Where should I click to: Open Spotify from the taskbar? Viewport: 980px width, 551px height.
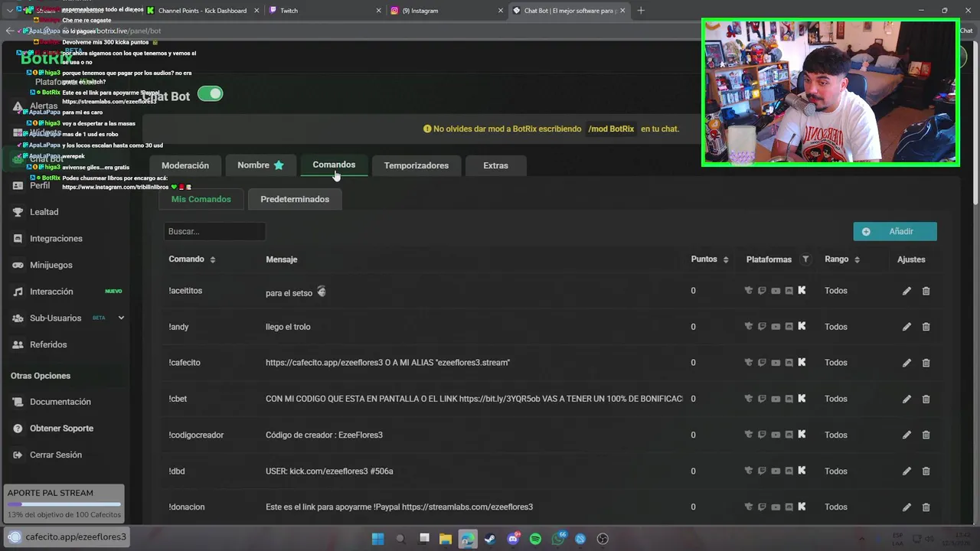(535, 539)
